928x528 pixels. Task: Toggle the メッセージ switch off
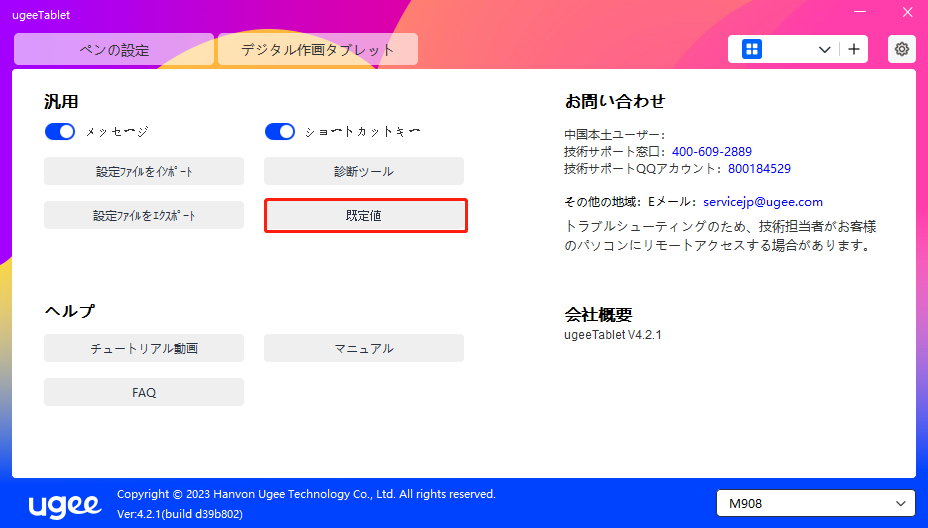(x=60, y=132)
